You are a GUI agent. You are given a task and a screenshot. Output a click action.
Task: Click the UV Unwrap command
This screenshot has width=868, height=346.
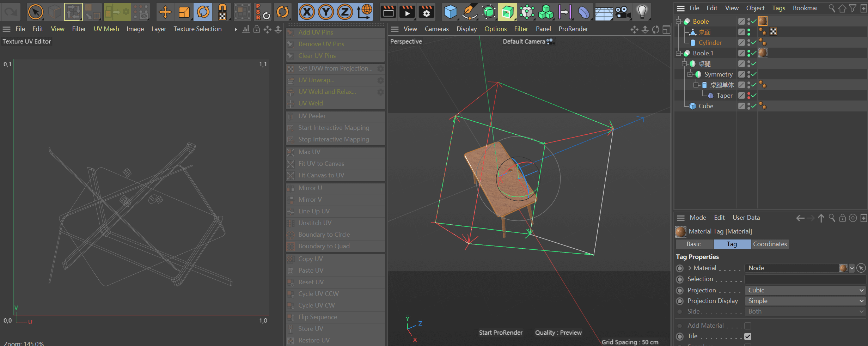pyautogui.click(x=335, y=80)
